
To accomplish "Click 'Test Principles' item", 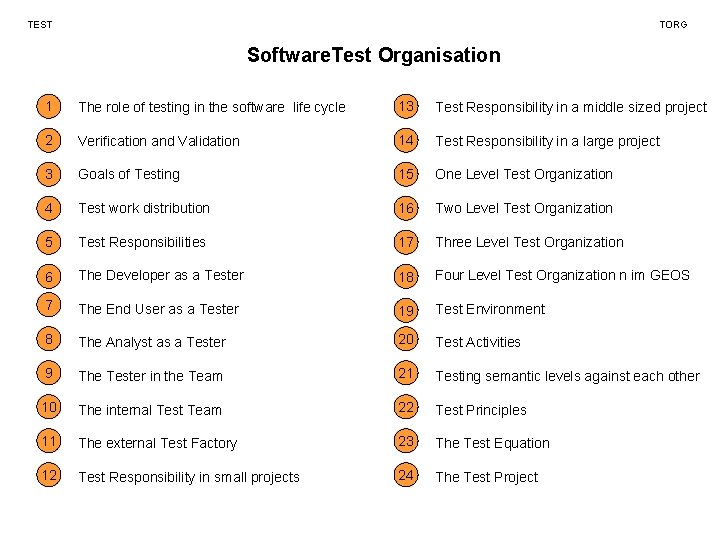I will pos(480,410).
